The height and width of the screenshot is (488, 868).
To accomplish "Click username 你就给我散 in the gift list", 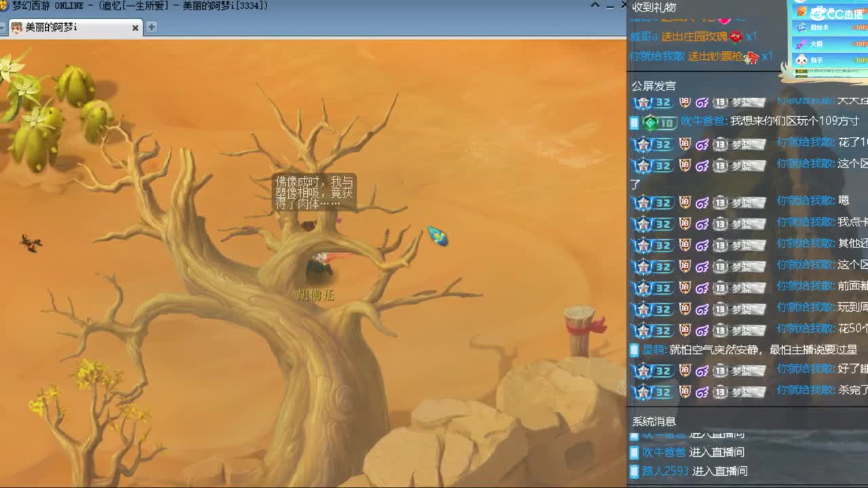I will (x=657, y=56).
